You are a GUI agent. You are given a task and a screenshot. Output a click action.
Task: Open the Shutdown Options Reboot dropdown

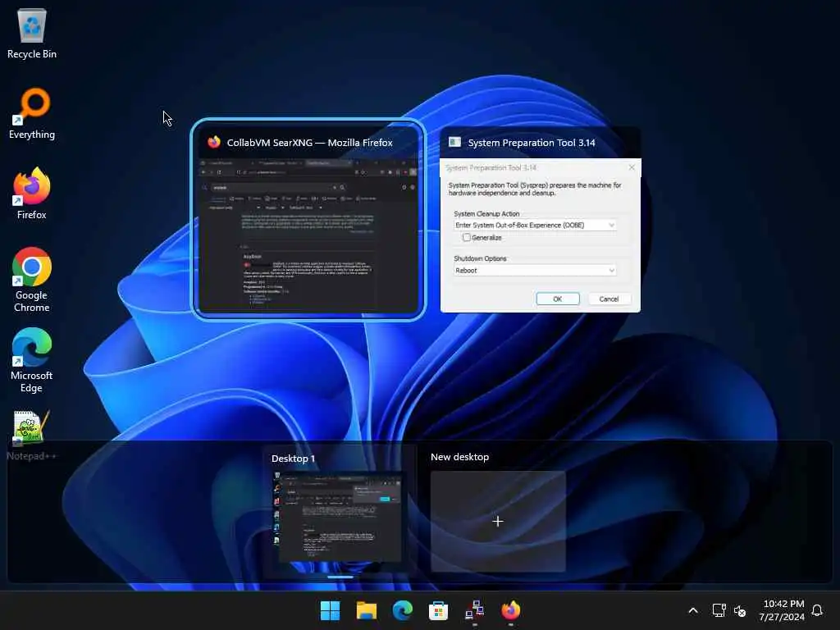coord(535,271)
